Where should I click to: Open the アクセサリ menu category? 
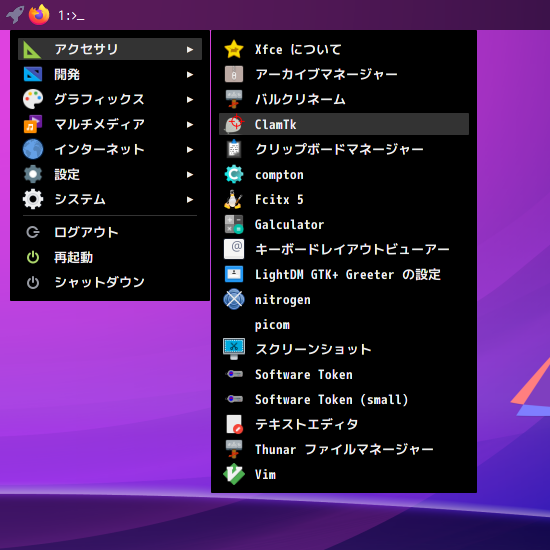click(x=110, y=49)
